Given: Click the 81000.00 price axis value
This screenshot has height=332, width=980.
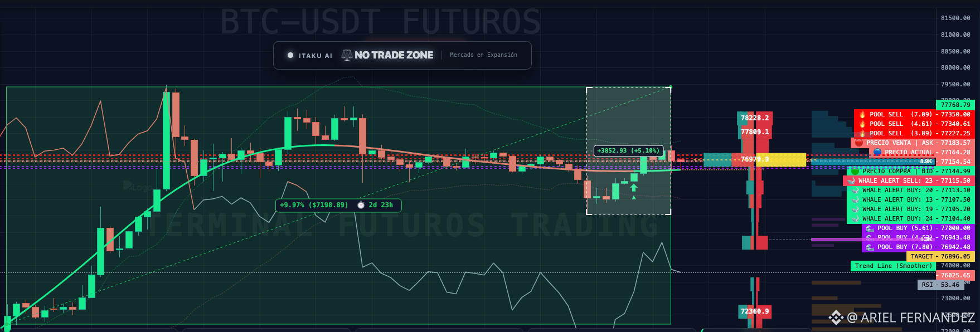Looking at the screenshot, I should point(955,35).
